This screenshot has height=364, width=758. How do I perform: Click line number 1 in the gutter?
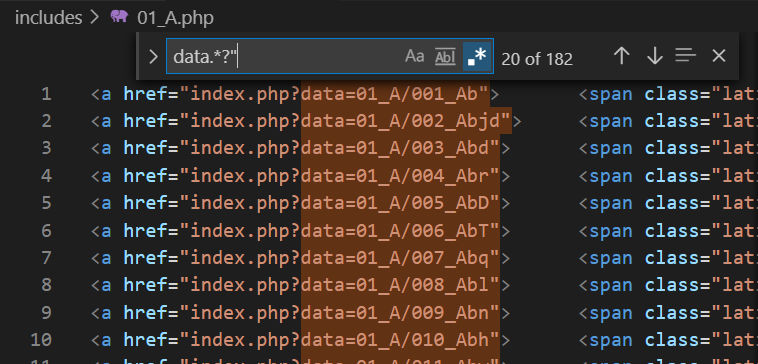click(x=46, y=94)
